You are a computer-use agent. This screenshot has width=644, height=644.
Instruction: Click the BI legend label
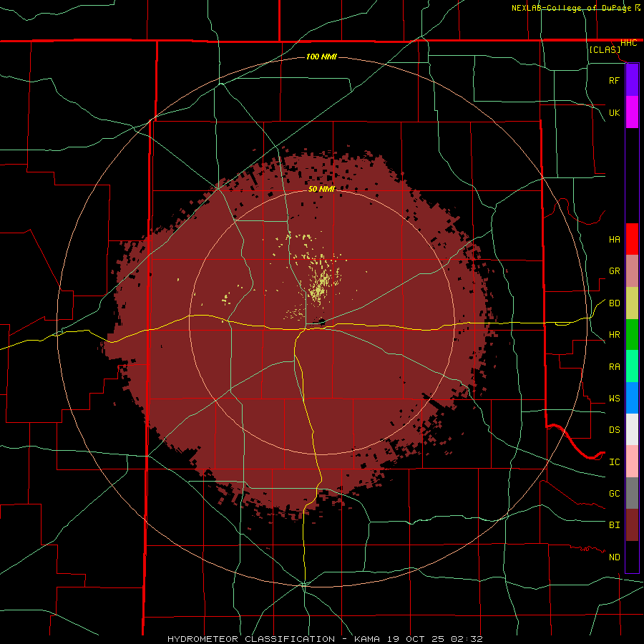(614, 525)
